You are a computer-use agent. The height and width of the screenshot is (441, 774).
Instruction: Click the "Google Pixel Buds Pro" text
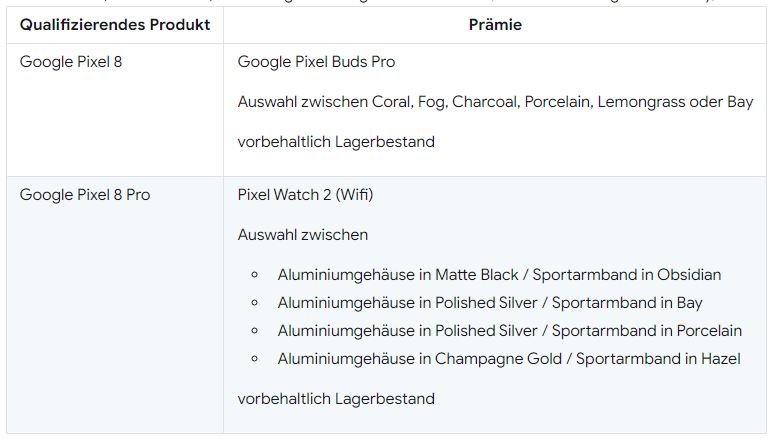[316, 62]
